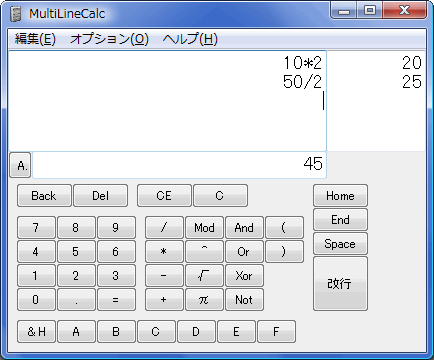Viewport: 434px width, 360px height.
Task: Click the Del button
Action: click(x=100, y=196)
